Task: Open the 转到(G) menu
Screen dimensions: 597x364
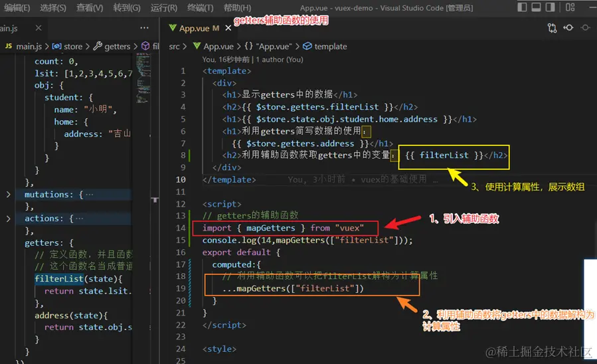Action: [x=126, y=7]
